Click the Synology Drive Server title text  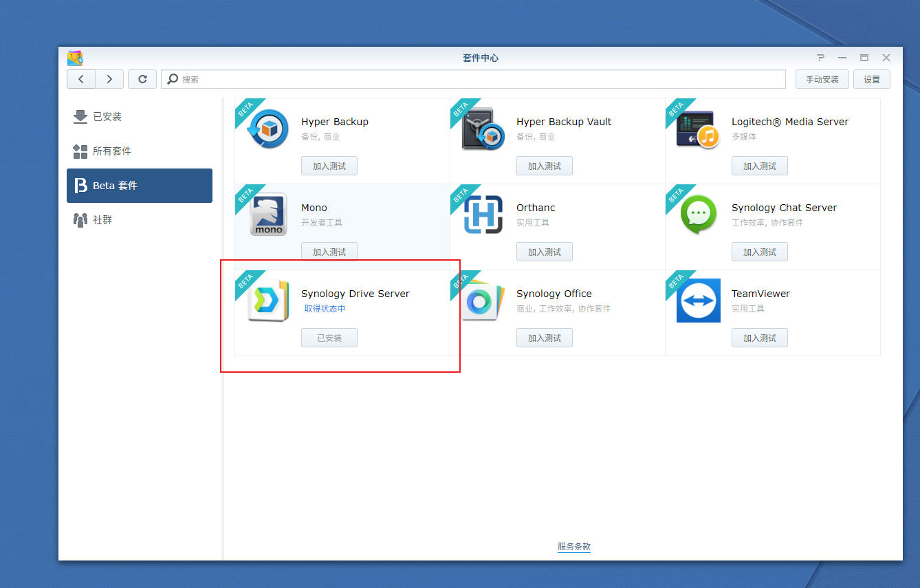(355, 294)
